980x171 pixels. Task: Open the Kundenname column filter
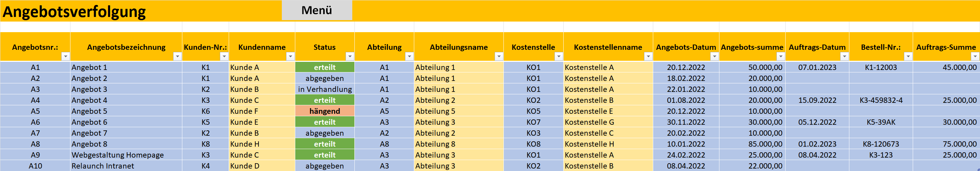point(290,56)
